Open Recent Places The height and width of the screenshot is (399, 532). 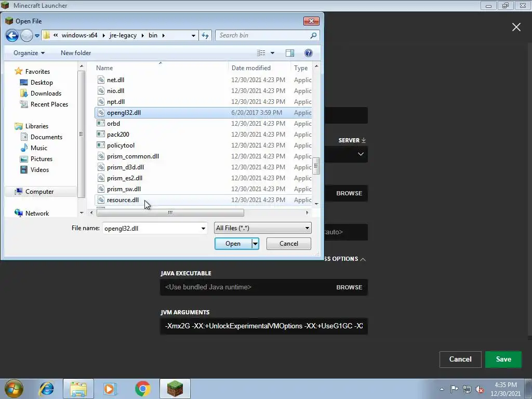point(49,104)
